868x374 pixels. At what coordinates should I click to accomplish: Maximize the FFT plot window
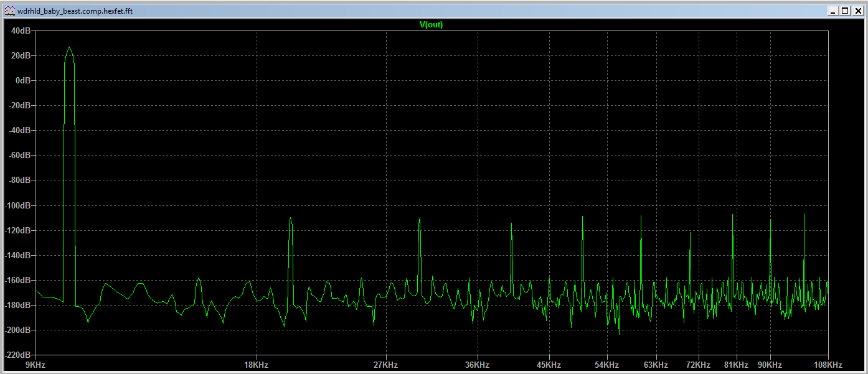click(x=845, y=11)
